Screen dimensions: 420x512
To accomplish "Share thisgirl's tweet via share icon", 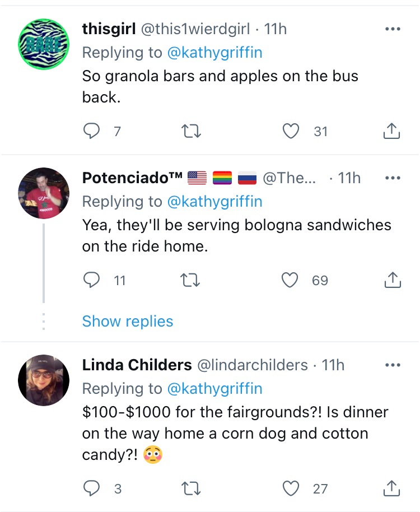I will [x=391, y=131].
